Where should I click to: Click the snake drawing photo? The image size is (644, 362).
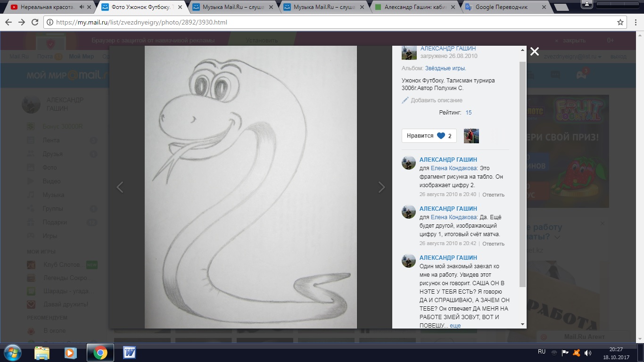(x=250, y=187)
